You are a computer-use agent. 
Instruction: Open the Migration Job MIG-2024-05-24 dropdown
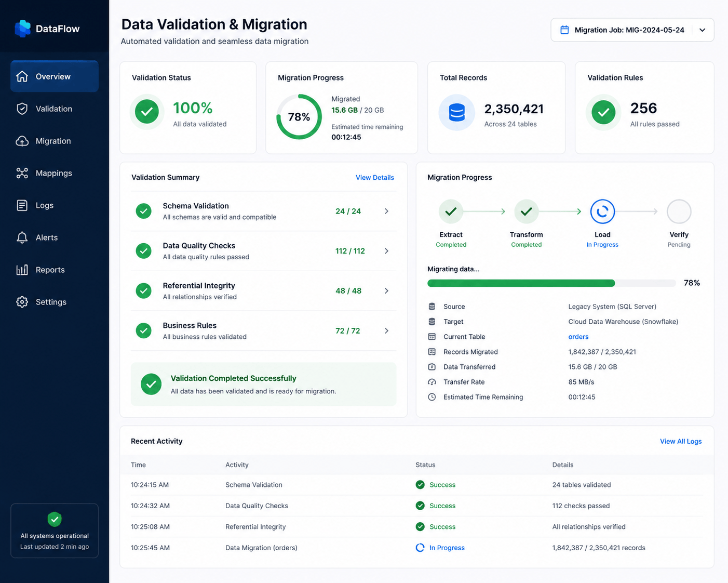pyautogui.click(x=632, y=30)
